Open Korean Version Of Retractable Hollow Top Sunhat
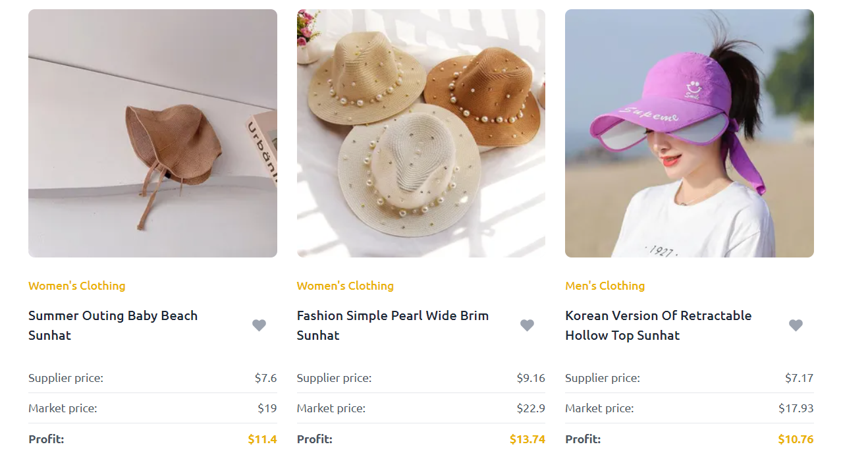 (x=658, y=325)
